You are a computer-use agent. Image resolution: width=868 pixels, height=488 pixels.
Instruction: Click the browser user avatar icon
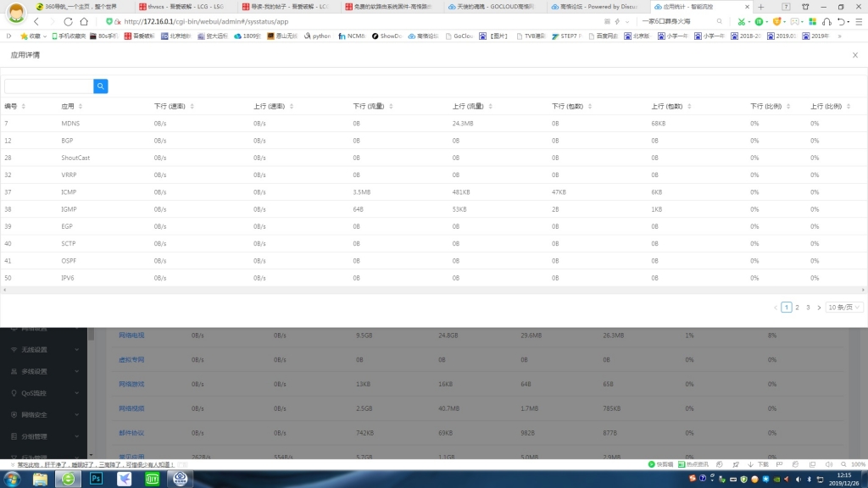(x=16, y=13)
